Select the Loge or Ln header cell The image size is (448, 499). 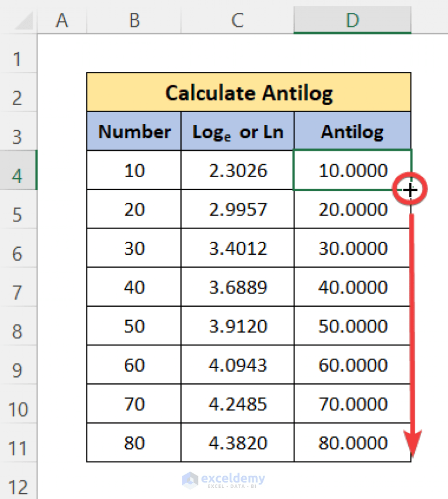coord(237,131)
